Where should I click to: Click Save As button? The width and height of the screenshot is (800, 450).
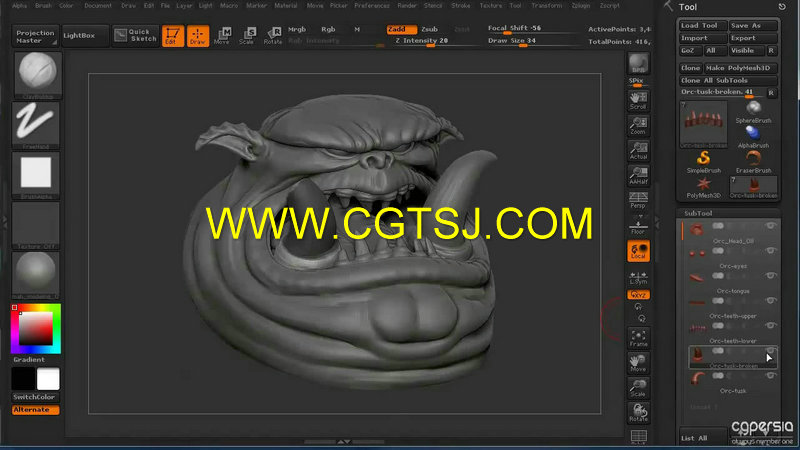[753, 26]
